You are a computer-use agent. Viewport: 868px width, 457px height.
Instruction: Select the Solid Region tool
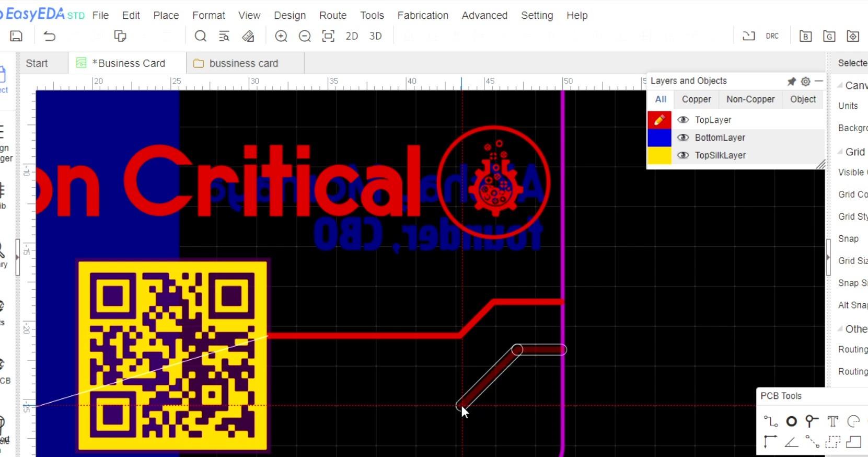click(x=853, y=442)
